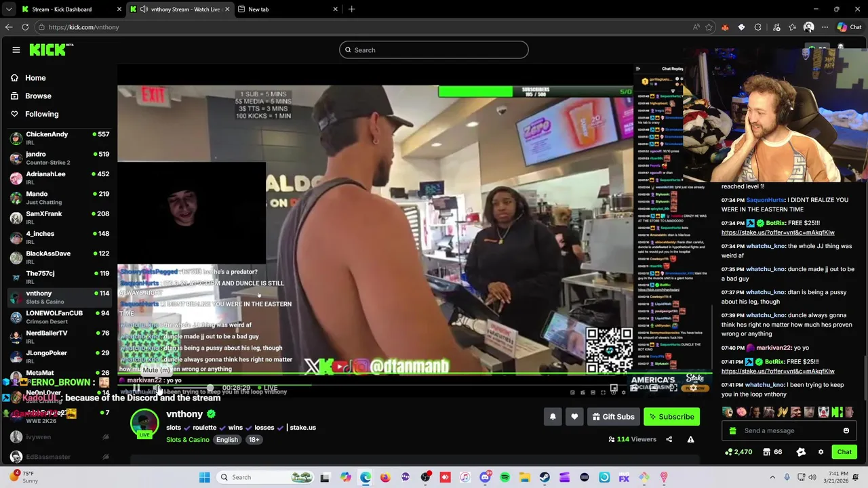The height and width of the screenshot is (488, 868).
Task: Mute the stream volume
Action: click(x=157, y=388)
